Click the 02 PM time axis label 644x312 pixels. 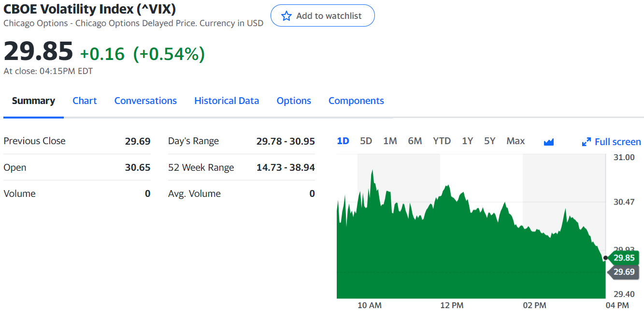534,305
